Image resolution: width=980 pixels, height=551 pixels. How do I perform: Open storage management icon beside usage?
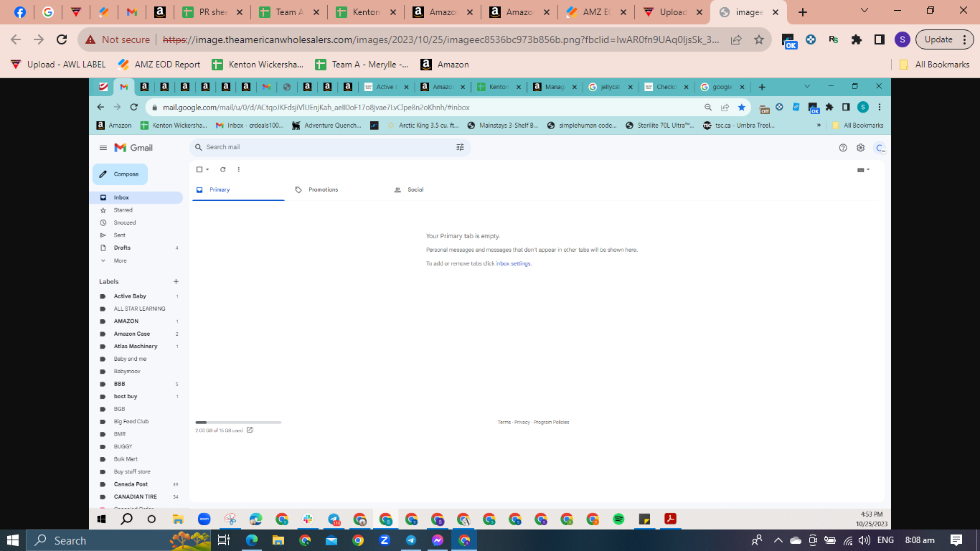pos(250,430)
